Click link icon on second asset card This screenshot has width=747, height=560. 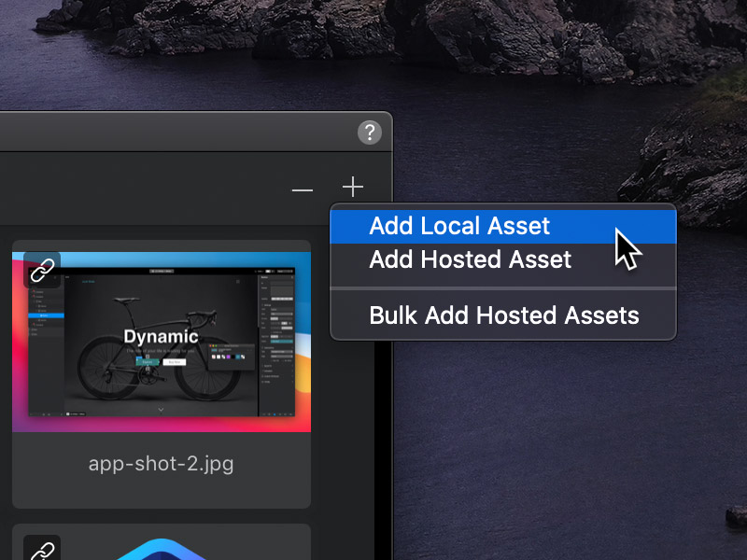point(42,549)
